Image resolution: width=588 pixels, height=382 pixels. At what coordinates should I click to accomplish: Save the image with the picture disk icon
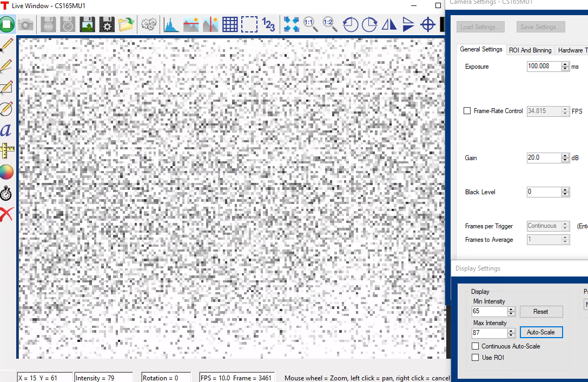[x=88, y=25]
